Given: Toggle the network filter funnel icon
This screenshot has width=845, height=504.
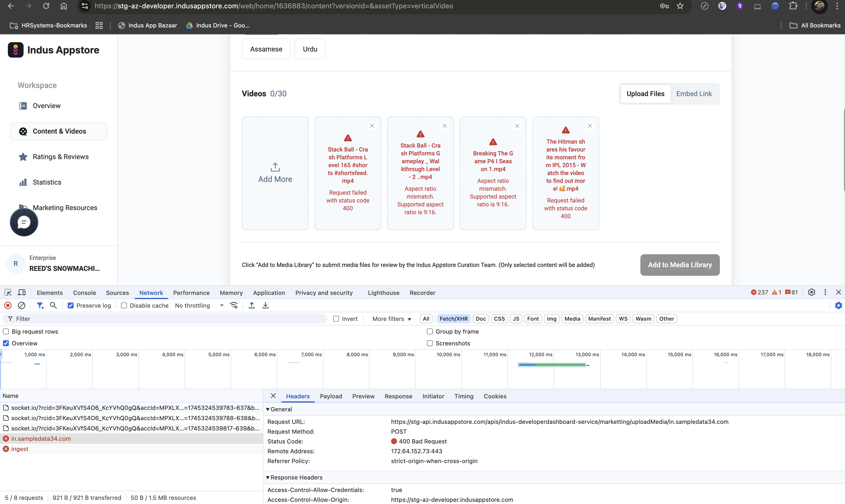Looking at the screenshot, I should [40, 305].
